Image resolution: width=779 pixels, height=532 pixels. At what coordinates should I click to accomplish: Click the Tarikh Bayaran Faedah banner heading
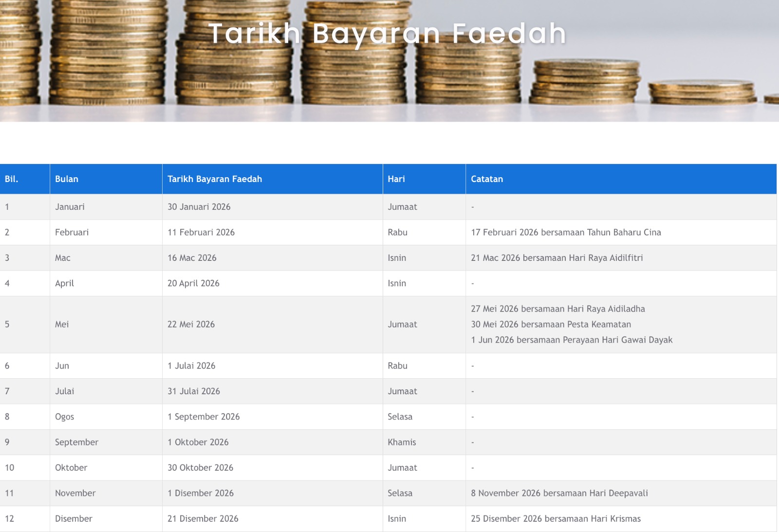click(388, 34)
